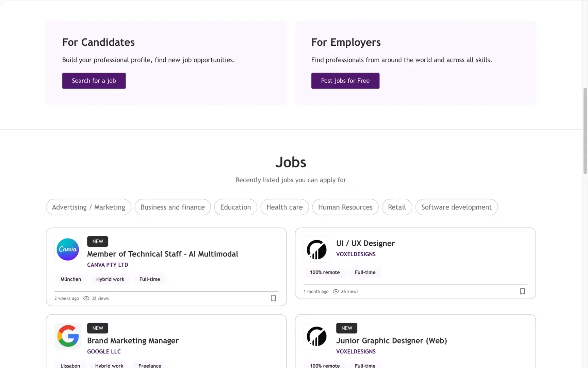The width and height of the screenshot is (588, 368).
Task: Open Voxeldesigns logo on UI/UX Designer card
Action: coord(317,249)
